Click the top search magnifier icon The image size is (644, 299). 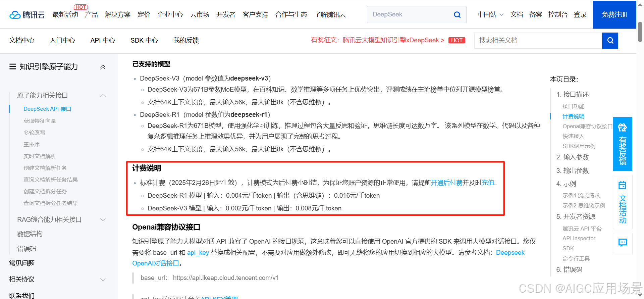click(x=457, y=15)
